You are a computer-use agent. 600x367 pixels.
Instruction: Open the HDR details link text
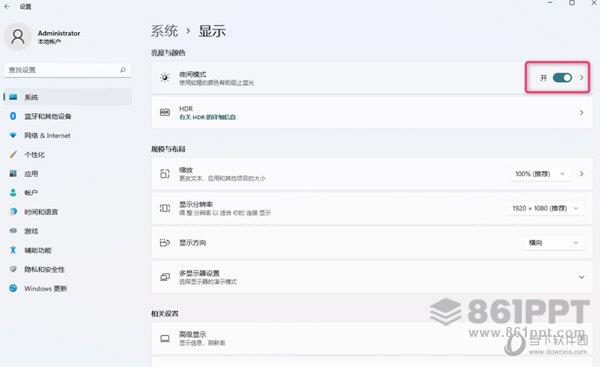207,117
